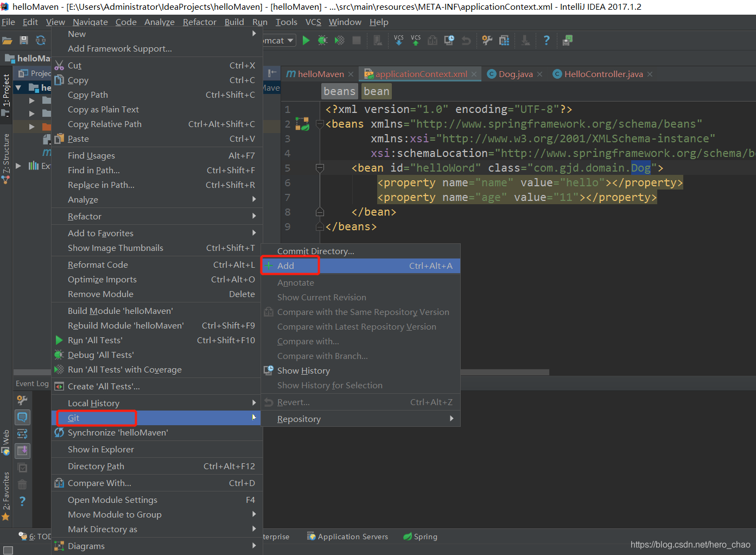Image resolution: width=756 pixels, height=555 pixels.
Task: Click the editor horizontal scrollbar
Action: (505, 373)
